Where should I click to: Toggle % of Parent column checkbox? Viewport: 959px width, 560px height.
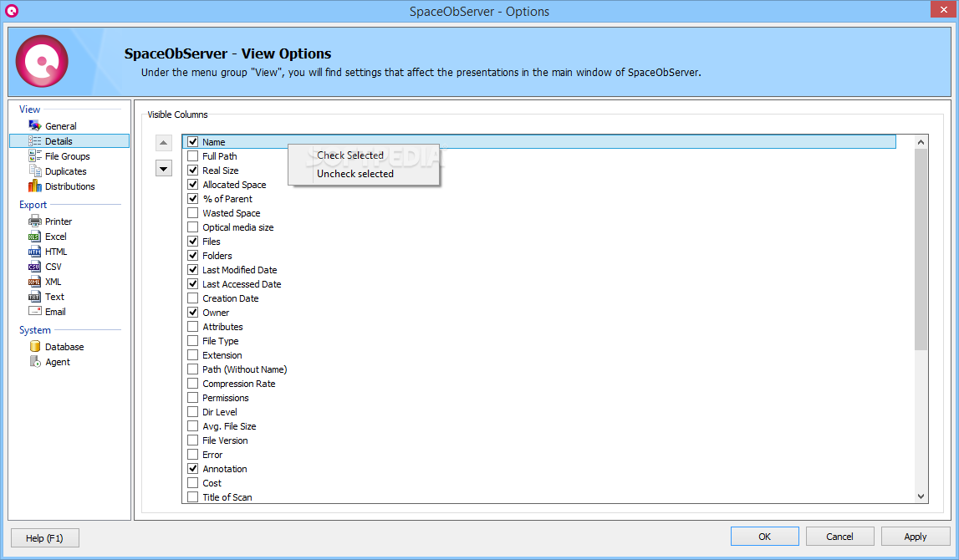192,199
